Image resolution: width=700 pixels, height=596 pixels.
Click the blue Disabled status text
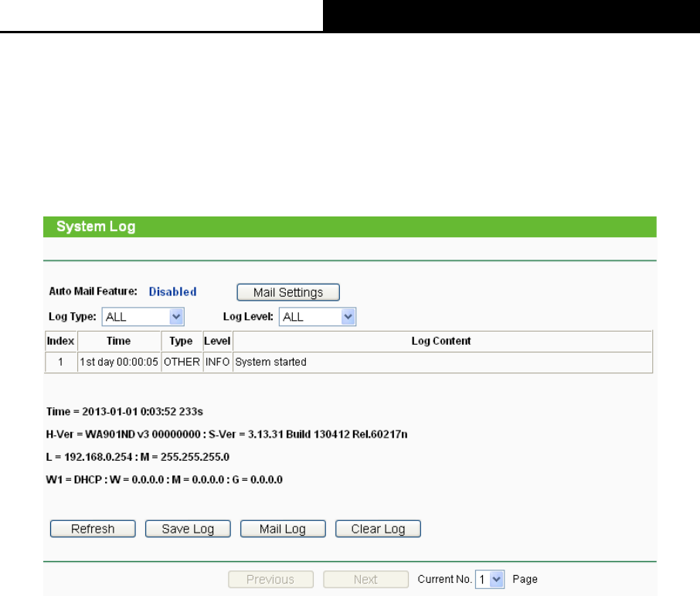click(x=173, y=291)
